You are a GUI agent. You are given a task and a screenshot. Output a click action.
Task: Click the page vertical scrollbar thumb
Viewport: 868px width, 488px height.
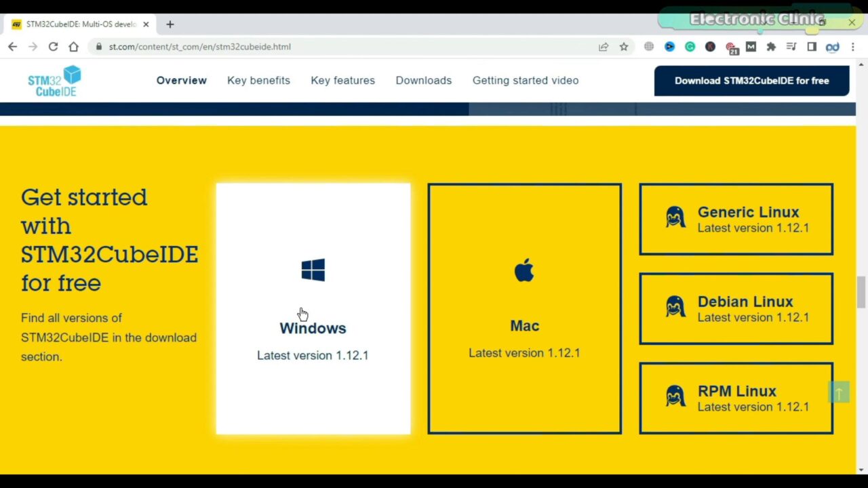(x=861, y=291)
